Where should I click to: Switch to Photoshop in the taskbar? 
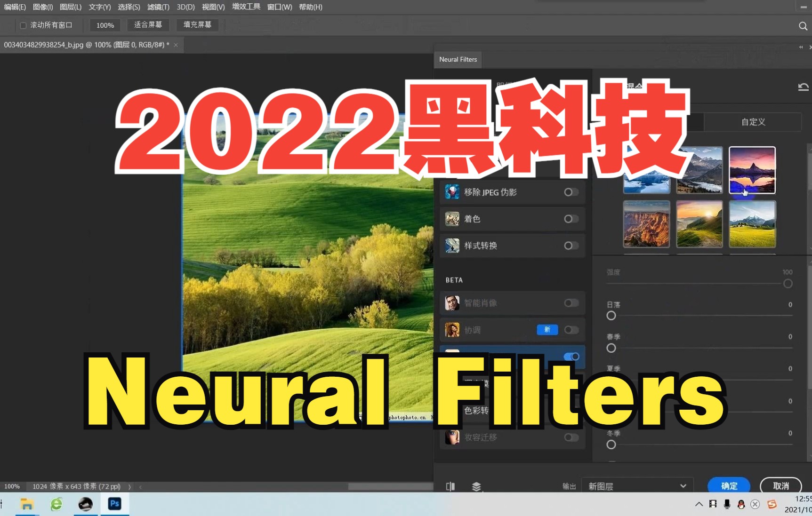114,504
